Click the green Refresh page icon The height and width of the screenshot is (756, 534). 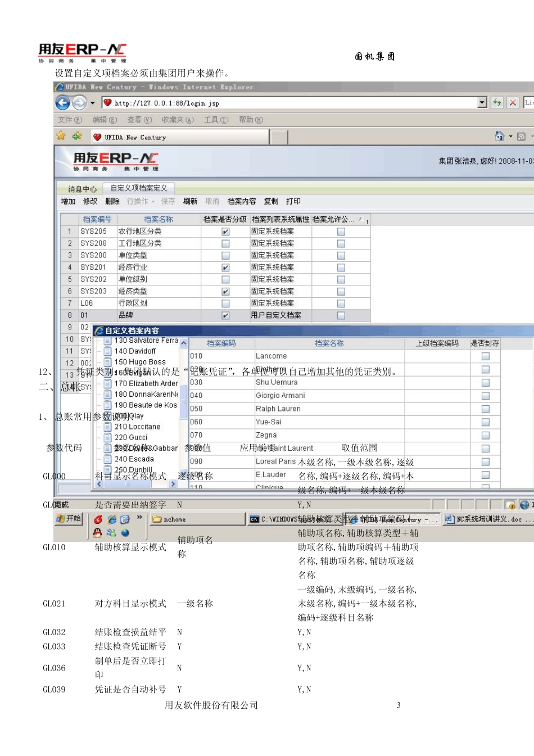click(x=497, y=102)
